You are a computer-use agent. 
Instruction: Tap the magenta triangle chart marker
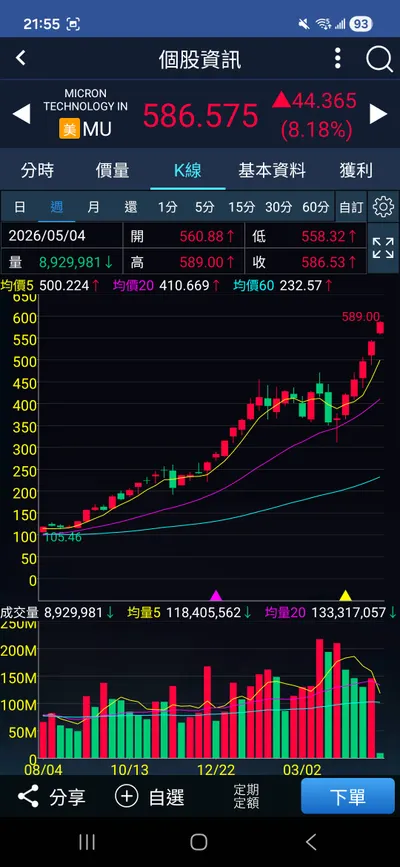click(216, 595)
